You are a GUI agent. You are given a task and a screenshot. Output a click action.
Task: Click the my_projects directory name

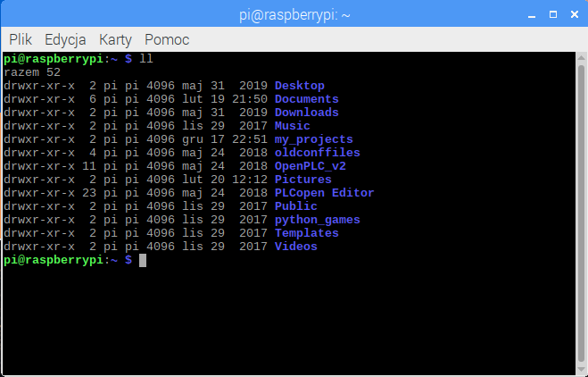click(x=314, y=139)
